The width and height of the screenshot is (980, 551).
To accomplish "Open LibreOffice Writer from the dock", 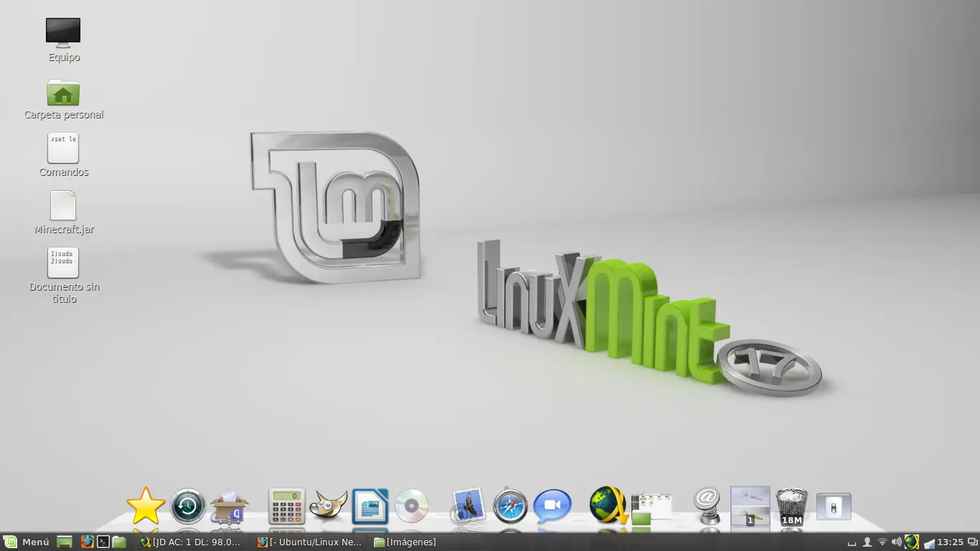I will coord(370,507).
